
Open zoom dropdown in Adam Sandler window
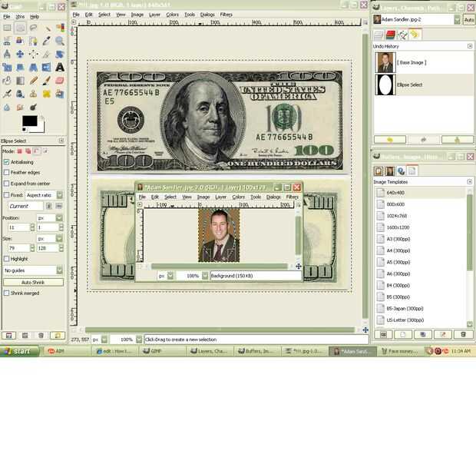pos(205,276)
